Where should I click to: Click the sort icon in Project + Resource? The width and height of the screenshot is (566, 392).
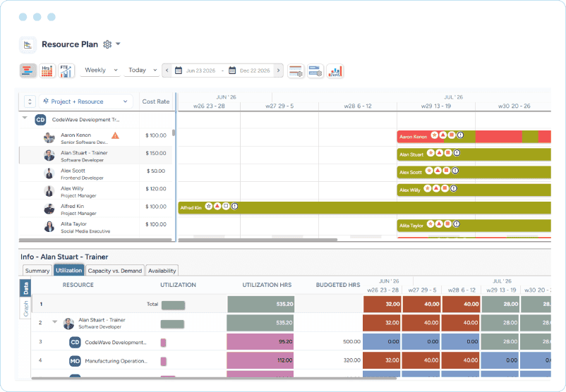[x=46, y=102]
